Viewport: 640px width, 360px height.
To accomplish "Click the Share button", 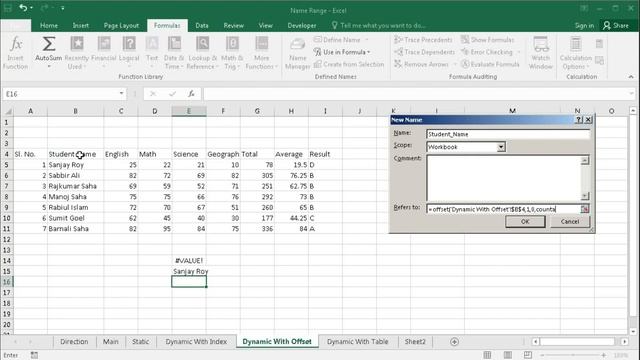I will click(616, 25).
